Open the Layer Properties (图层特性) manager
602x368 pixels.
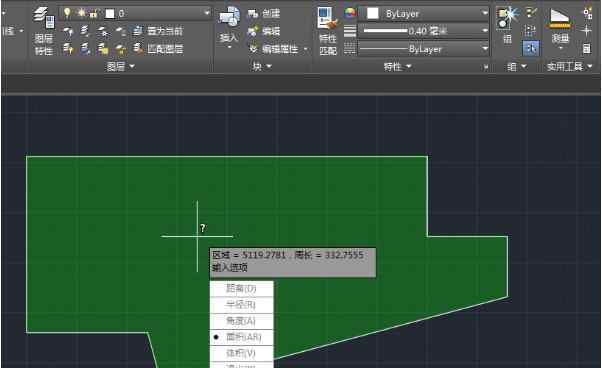point(43,31)
